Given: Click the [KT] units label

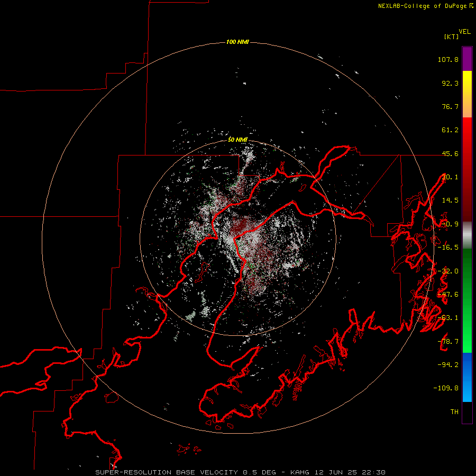Looking at the screenshot, I should [x=451, y=36].
